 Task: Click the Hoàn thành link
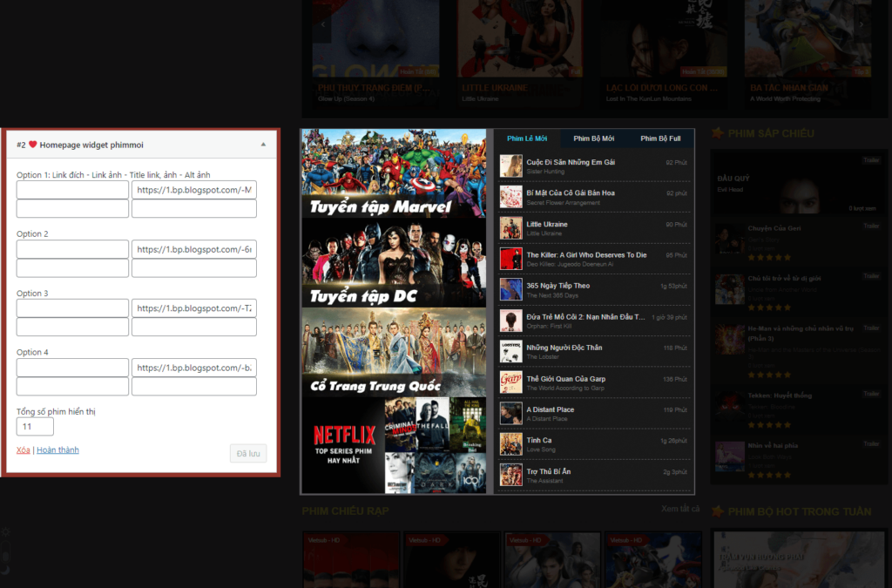[x=57, y=449]
